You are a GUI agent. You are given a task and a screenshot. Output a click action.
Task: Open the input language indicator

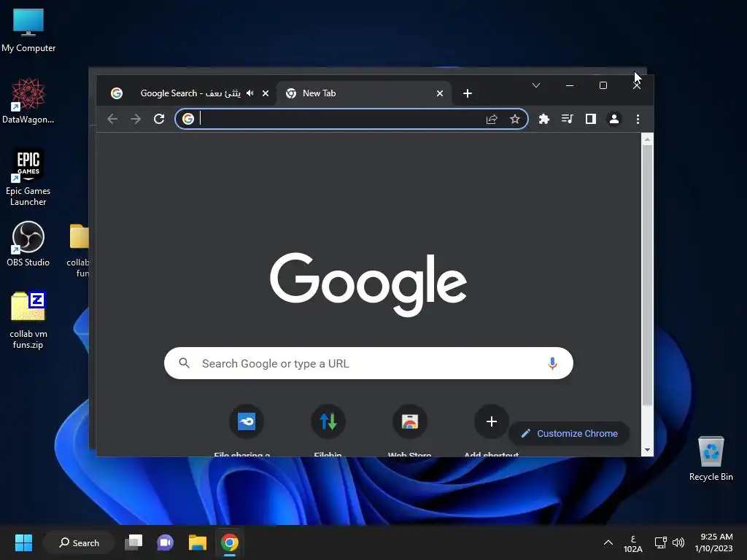(x=633, y=544)
